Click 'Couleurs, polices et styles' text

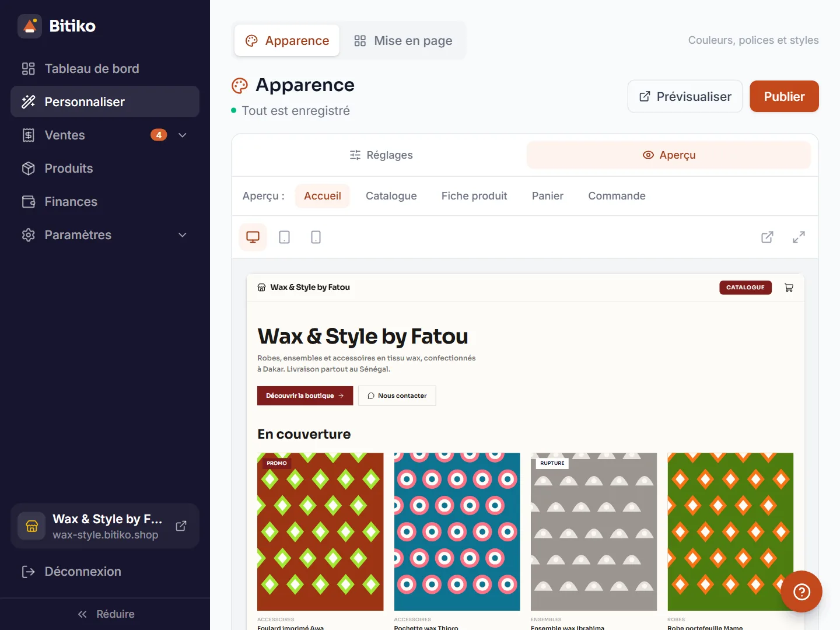coord(754,41)
